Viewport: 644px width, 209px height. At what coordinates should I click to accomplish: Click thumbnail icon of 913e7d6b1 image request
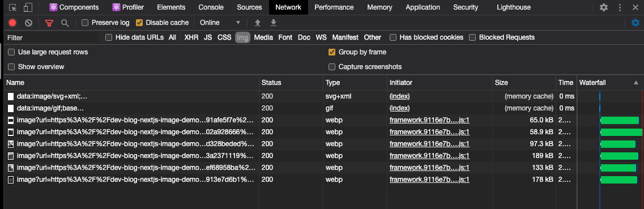point(11,180)
